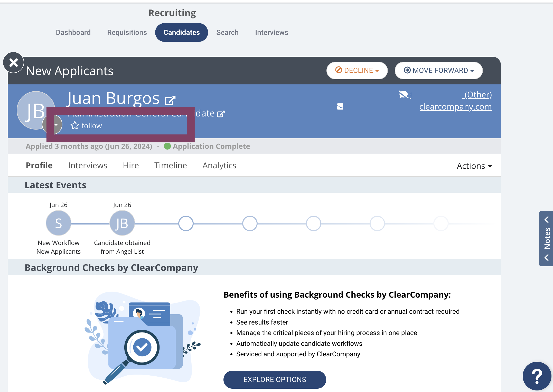Open the help question mark button
Viewport: 553px width, 392px height.
(537, 376)
